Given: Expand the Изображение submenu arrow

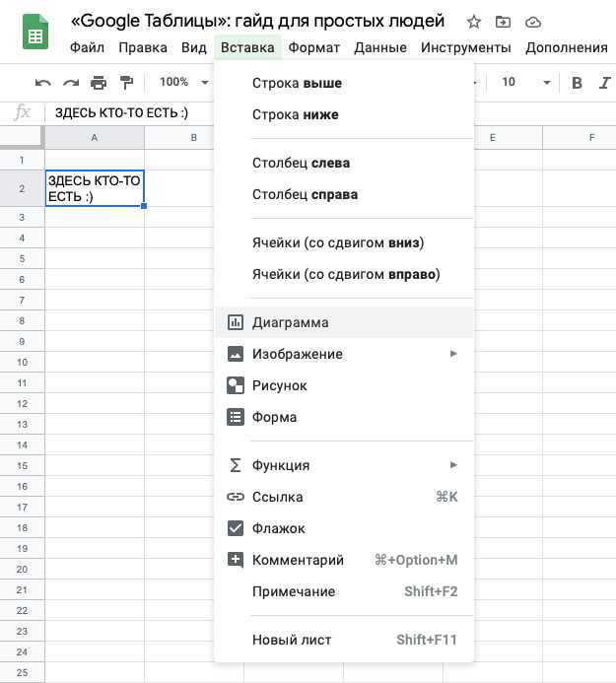Looking at the screenshot, I should (453, 353).
